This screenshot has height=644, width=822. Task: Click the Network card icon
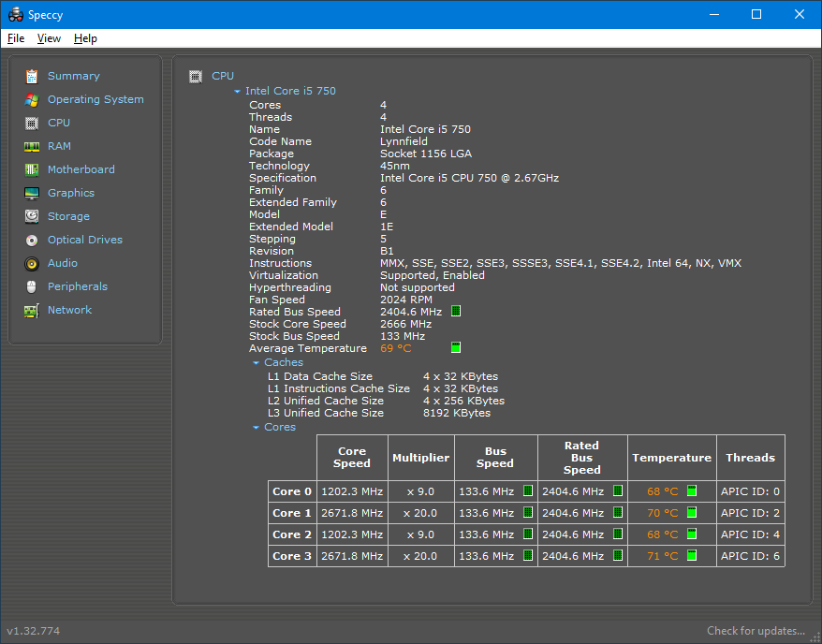pos(32,310)
